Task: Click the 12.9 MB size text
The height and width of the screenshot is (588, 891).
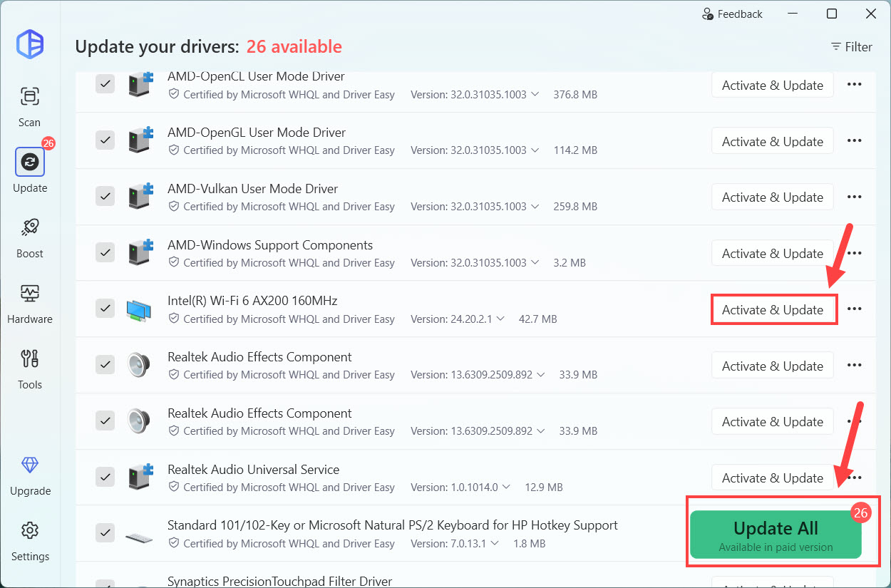Action: tap(544, 488)
